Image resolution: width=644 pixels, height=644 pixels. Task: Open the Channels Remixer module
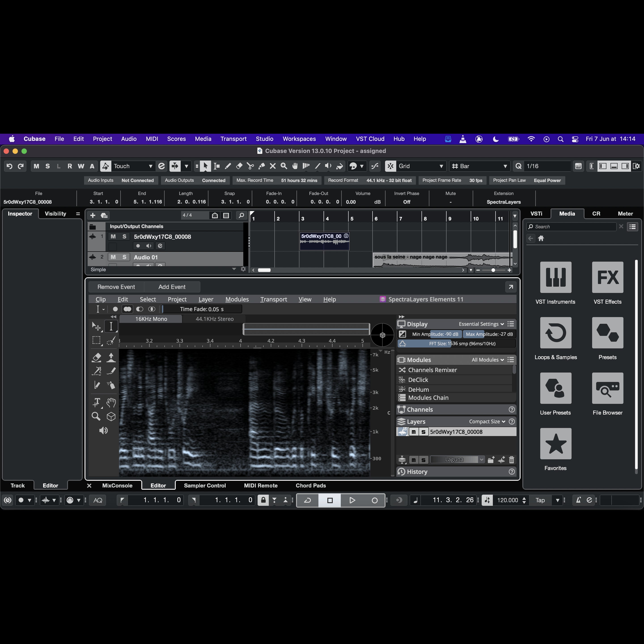coord(454,370)
